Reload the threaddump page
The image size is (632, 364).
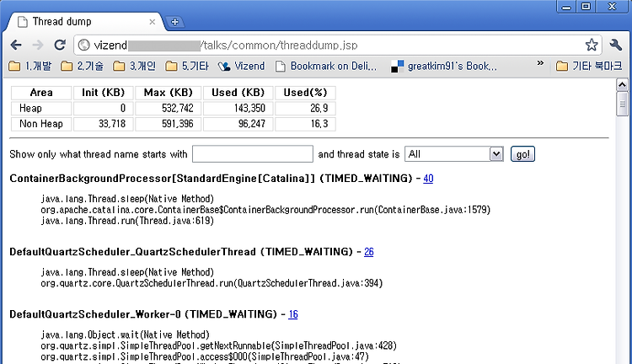point(60,45)
